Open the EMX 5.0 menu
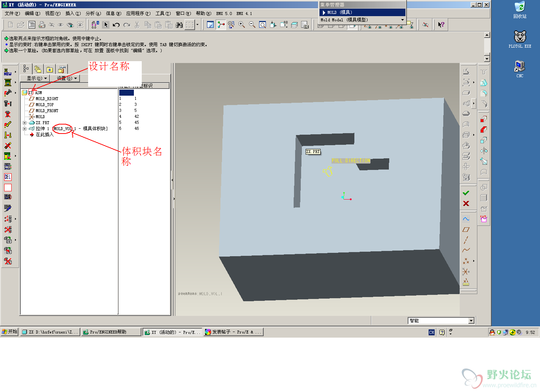 224,14
